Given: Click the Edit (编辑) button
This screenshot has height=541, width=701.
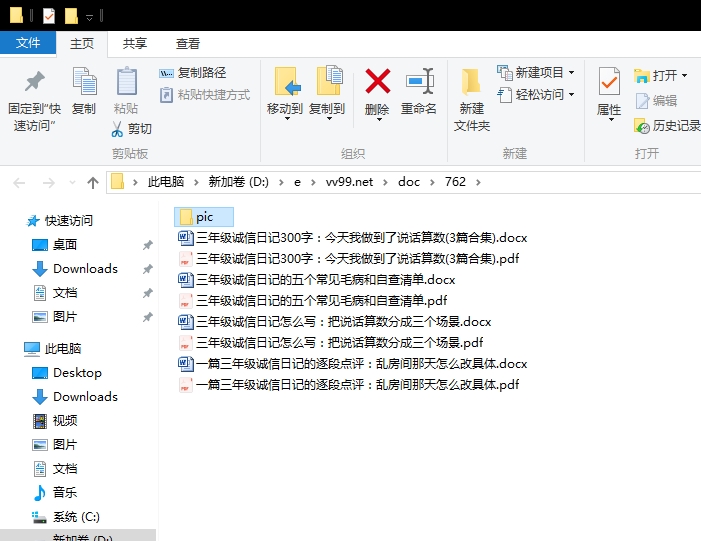Looking at the screenshot, I should (656, 101).
